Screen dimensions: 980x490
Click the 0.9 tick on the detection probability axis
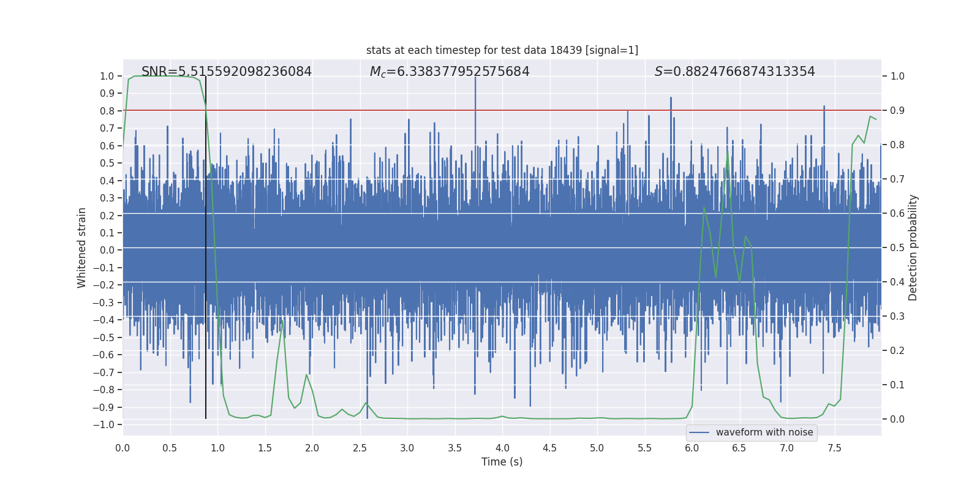[x=897, y=111]
